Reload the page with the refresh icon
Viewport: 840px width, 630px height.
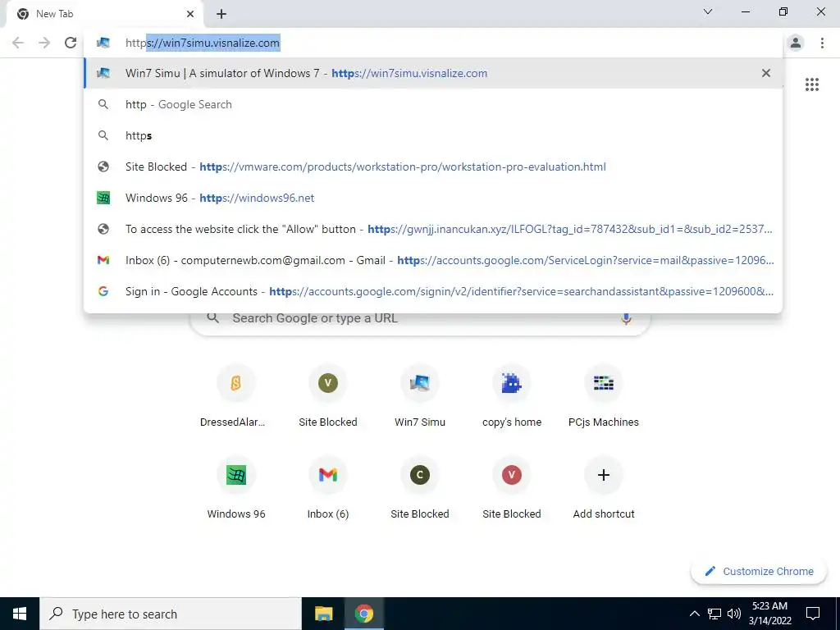point(71,43)
